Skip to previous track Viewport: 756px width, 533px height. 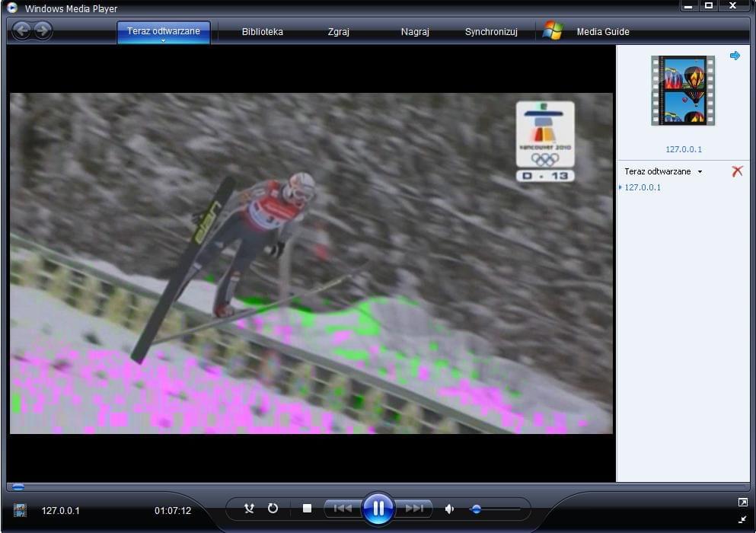[x=343, y=508]
